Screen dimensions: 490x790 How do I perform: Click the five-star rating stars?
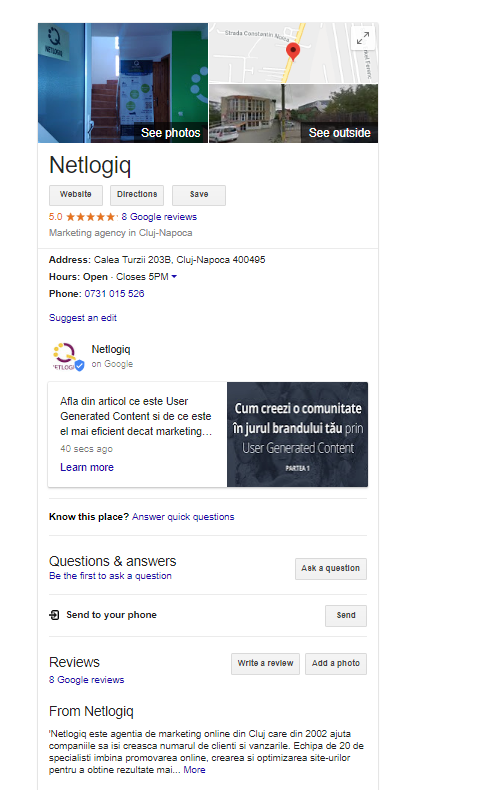coord(91,217)
